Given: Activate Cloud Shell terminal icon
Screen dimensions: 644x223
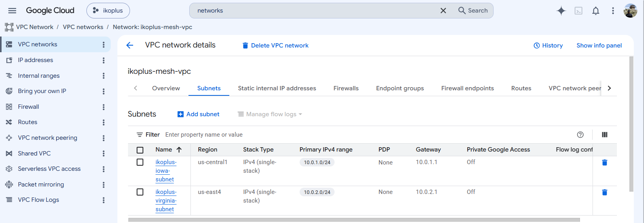Looking at the screenshot, I should (578, 11).
